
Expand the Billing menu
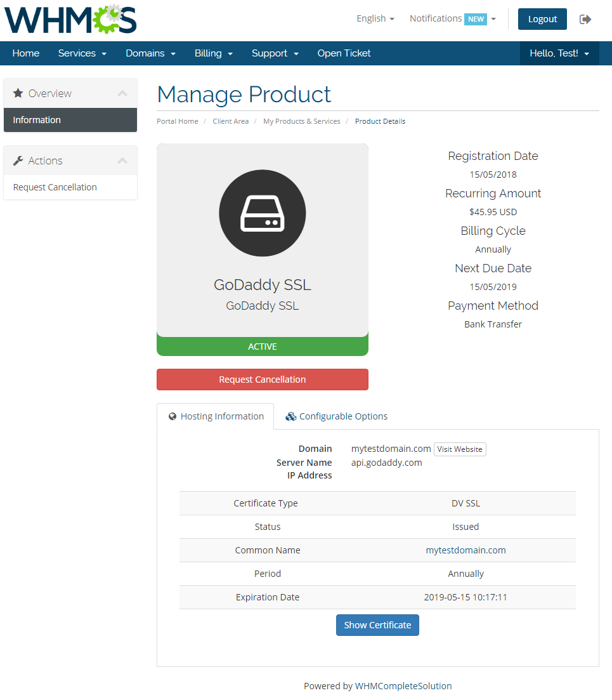(214, 53)
